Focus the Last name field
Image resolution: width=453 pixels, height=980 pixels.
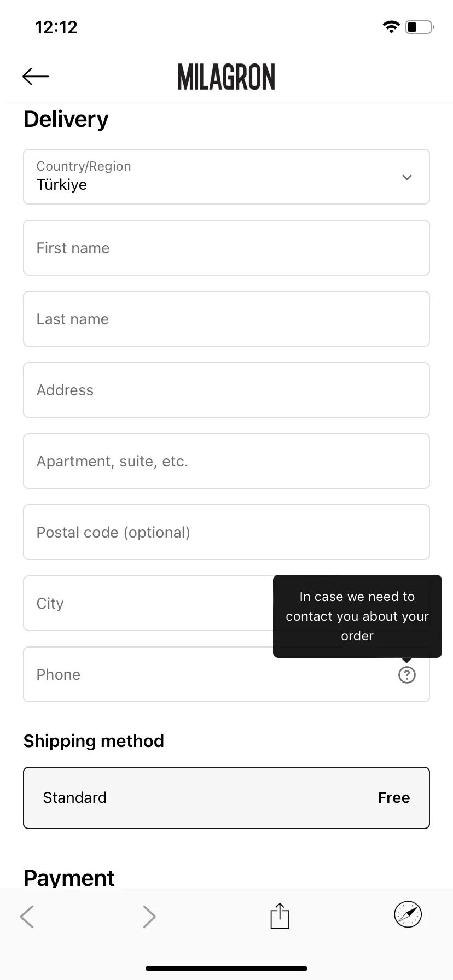[x=226, y=319]
